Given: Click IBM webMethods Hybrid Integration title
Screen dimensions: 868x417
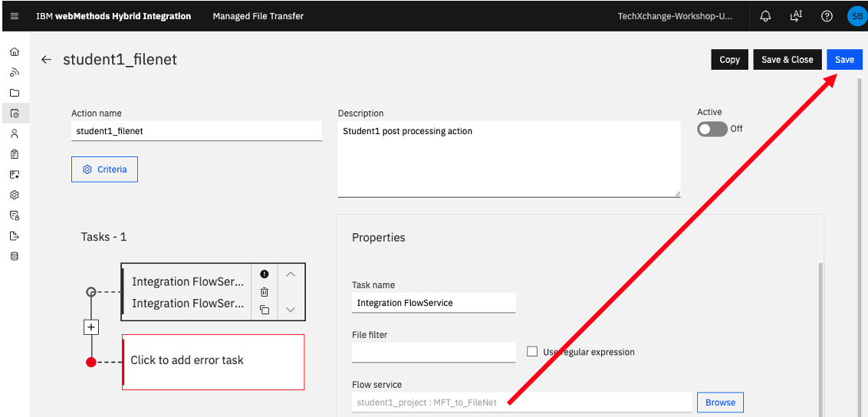Looking at the screenshot, I should 113,16.
